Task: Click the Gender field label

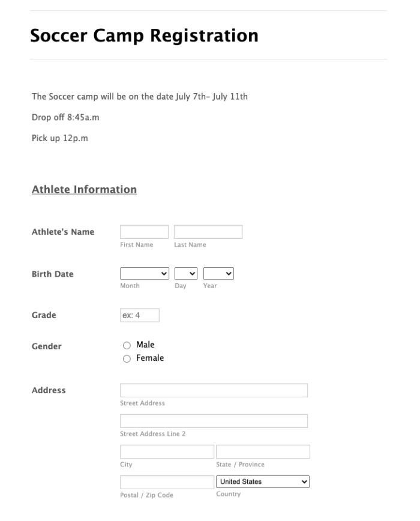Action: point(46,346)
